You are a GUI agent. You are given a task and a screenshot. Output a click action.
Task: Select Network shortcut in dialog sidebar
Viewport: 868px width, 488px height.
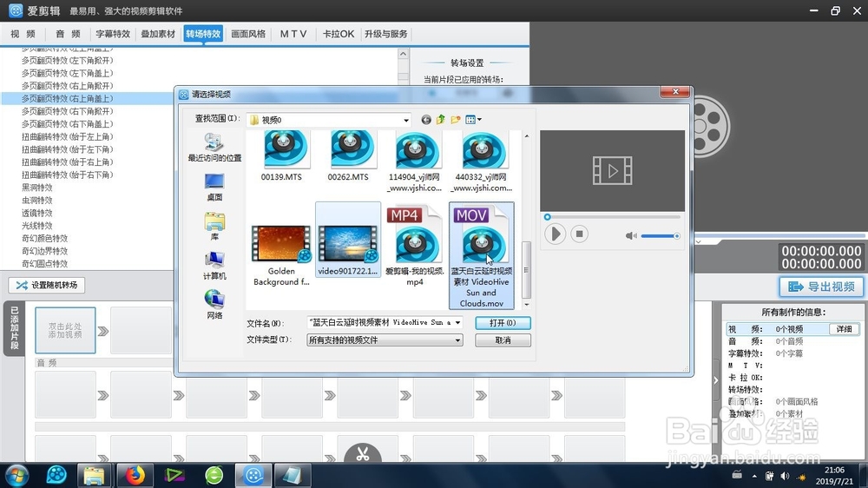(214, 305)
